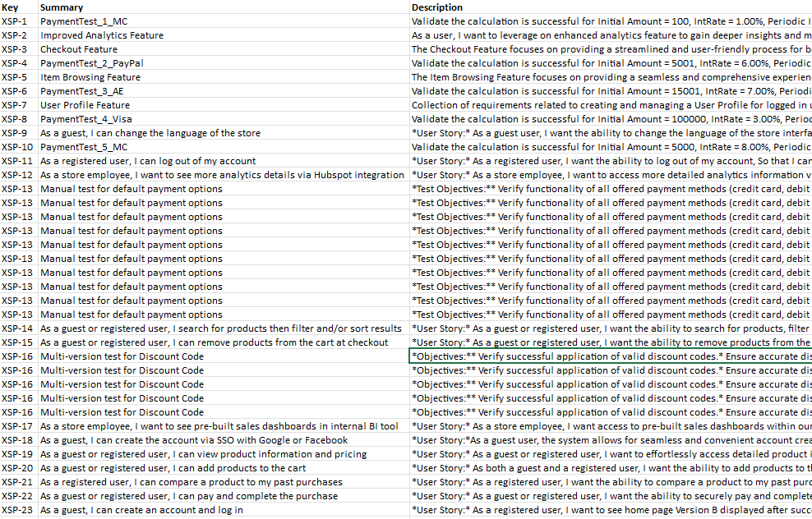
Task: Click the Summary column header
Action: tap(62, 7)
